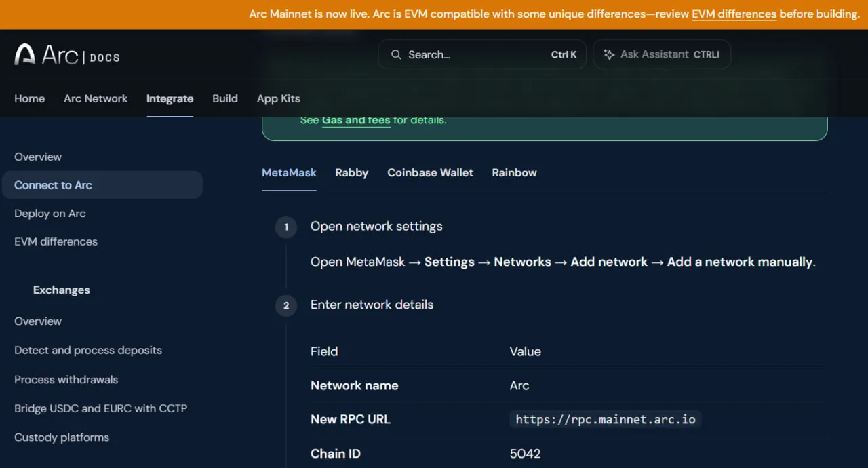
Task: Open Ask Assistant button
Action: (662, 54)
